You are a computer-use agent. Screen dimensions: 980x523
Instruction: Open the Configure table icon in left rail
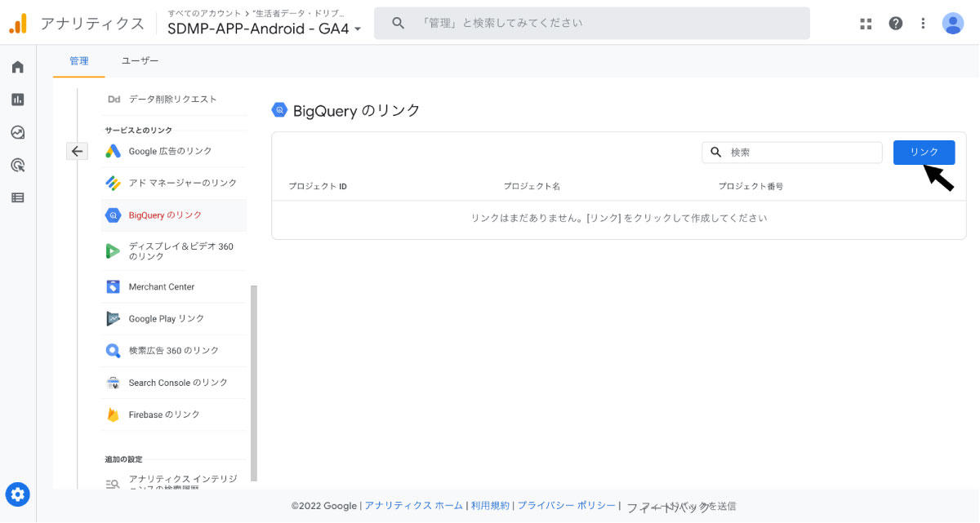[17, 197]
